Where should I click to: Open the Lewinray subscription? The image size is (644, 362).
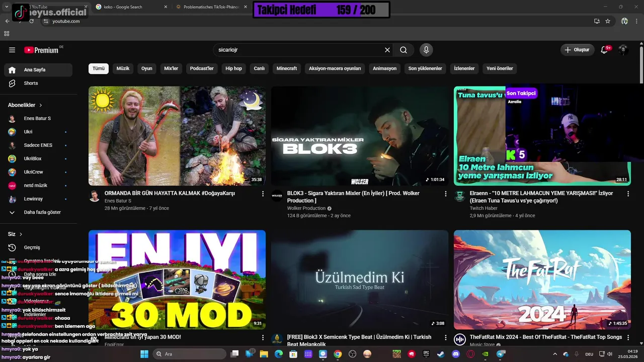click(38, 199)
